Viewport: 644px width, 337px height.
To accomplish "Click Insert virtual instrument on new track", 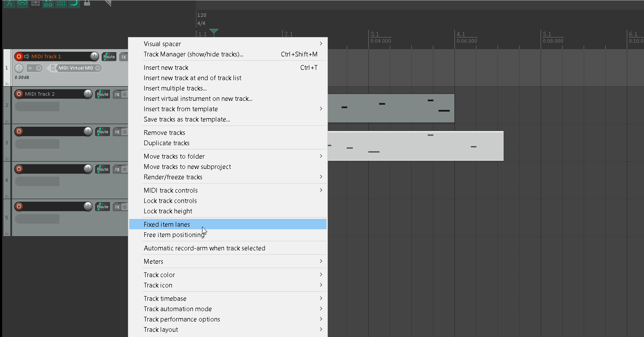I will tap(198, 99).
